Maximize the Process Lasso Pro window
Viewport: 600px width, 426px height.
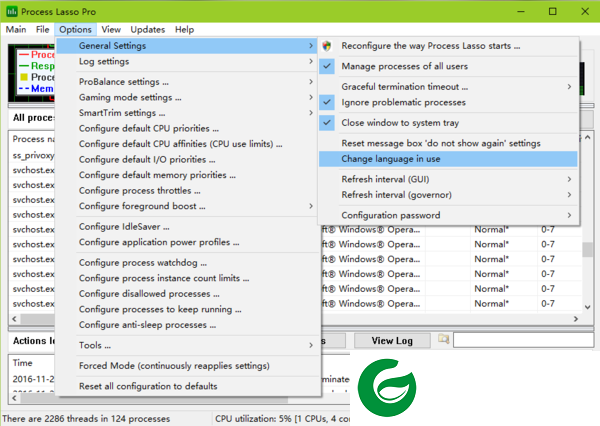click(553, 11)
